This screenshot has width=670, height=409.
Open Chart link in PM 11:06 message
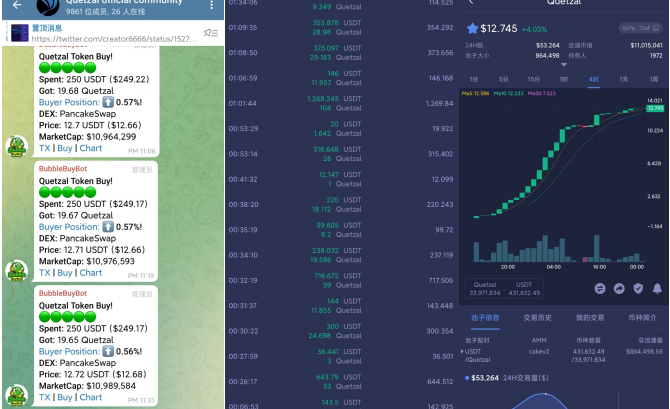pyautogui.click(x=91, y=148)
